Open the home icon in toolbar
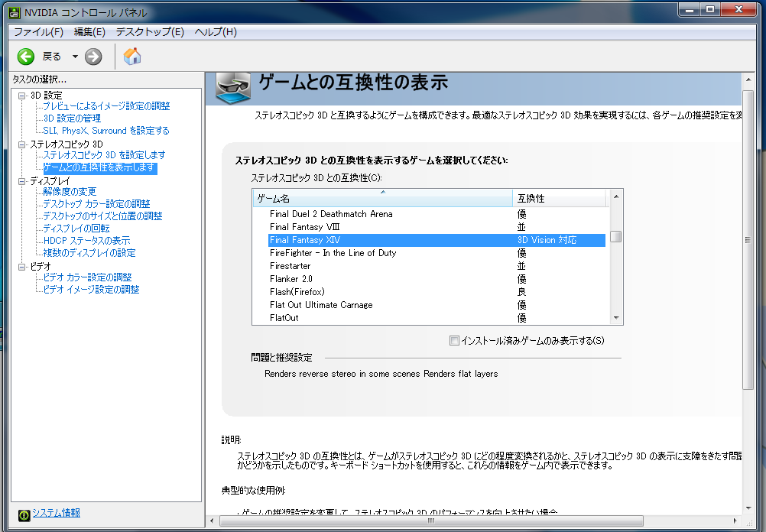Viewport: 766px width, 532px height. (x=132, y=56)
